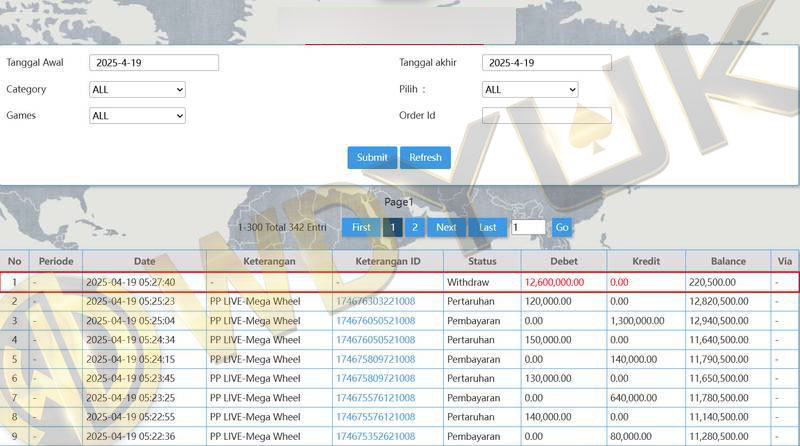Focus the Order Id input field
The height and width of the screenshot is (446, 800).
[547, 115]
